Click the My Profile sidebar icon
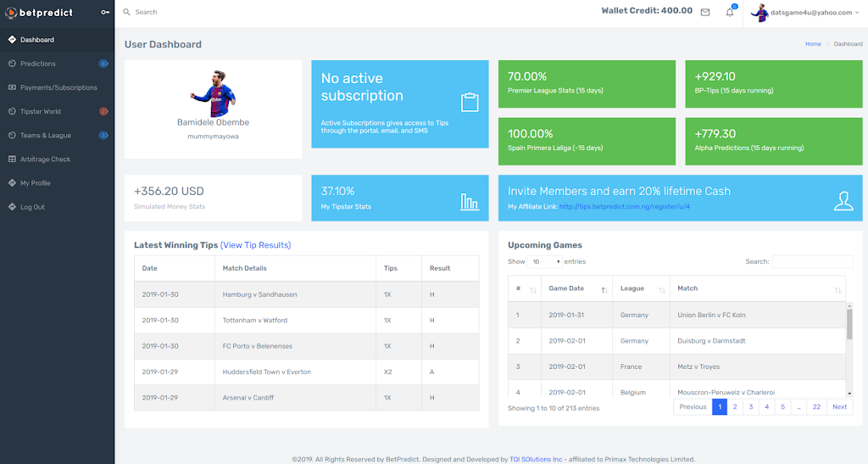The image size is (868, 464). (12, 182)
